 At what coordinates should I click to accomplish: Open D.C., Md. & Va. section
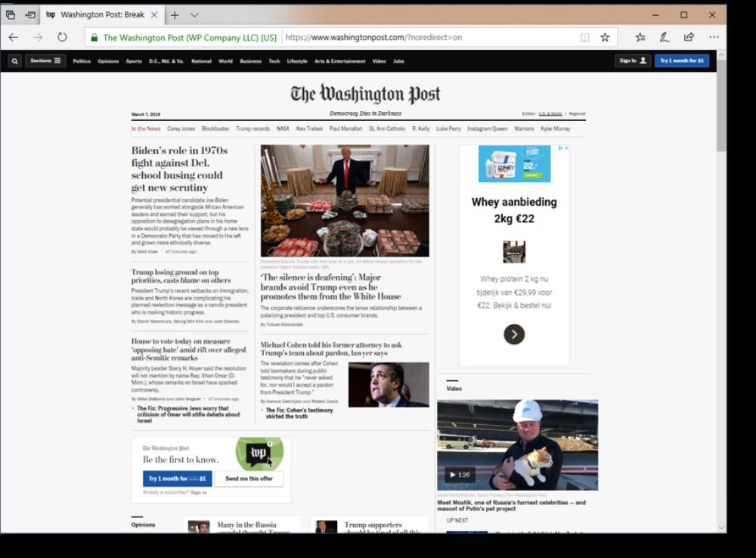click(166, 61)
